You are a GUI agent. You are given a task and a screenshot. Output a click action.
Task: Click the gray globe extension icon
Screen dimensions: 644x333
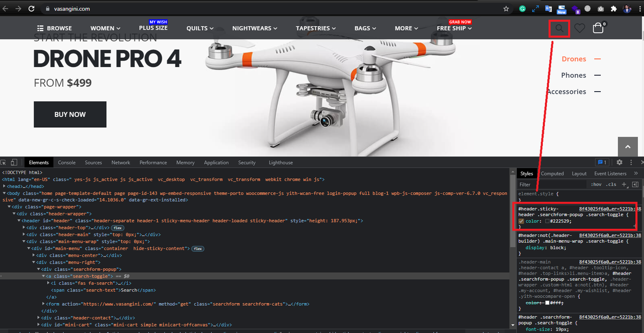coord(588,9)
